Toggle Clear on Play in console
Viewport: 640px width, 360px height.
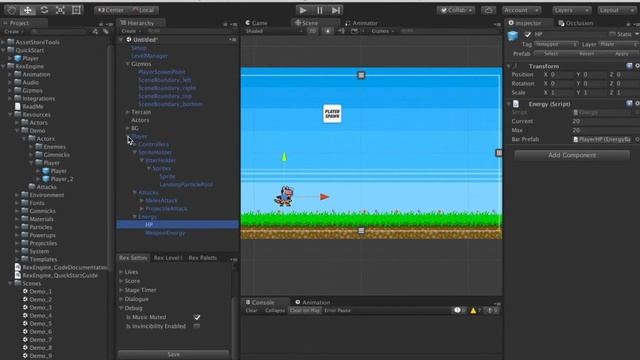click(304, 311)
